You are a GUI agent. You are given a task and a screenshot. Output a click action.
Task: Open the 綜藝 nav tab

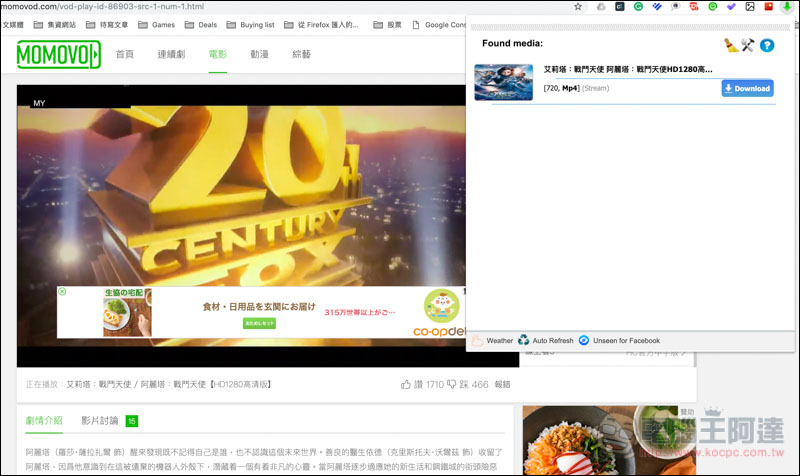[301, 54]
